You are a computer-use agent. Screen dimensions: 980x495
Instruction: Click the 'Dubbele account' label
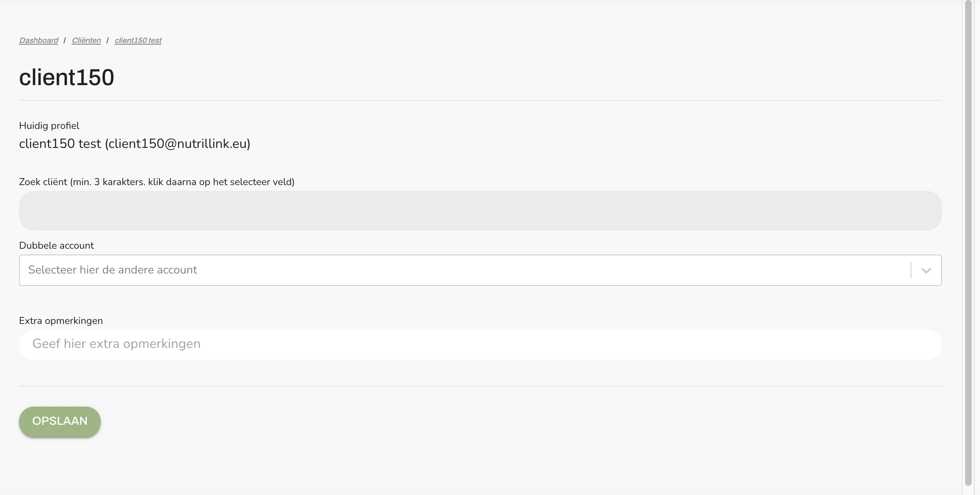(x=56, y=246)
